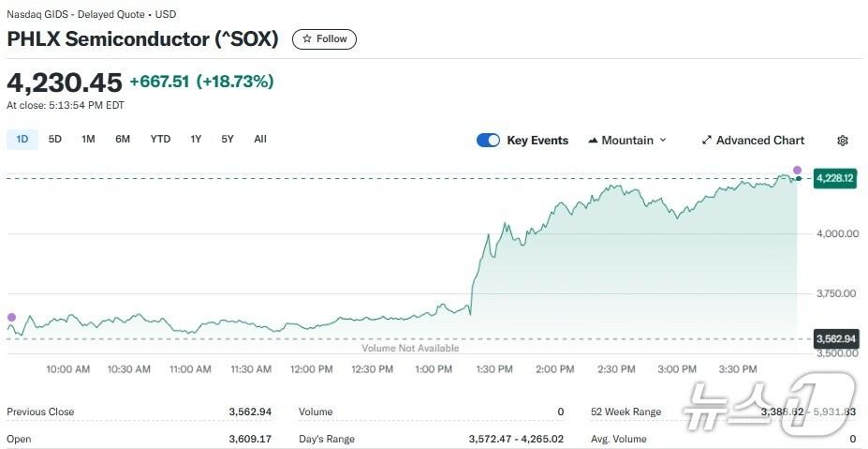Open chart settings gear icon

point(842,141)
